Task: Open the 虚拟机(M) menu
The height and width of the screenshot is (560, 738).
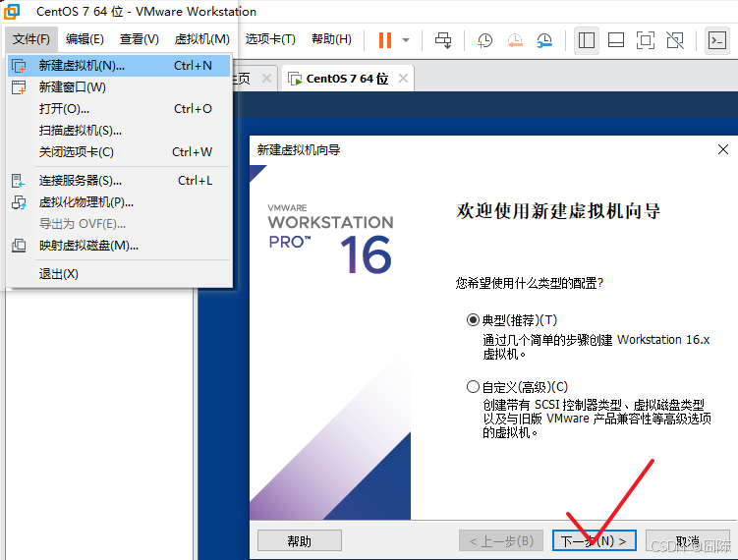Action: pyautogui.click(x=201, y=39)
